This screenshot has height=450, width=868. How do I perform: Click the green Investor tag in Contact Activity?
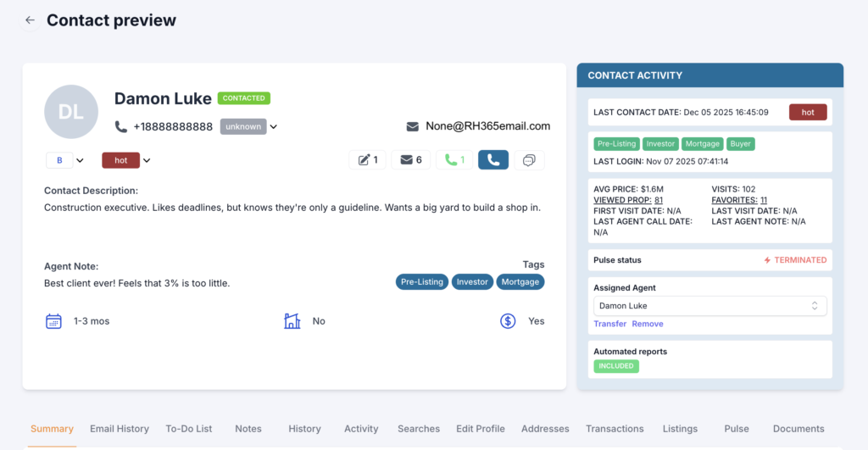coord(660,144)
